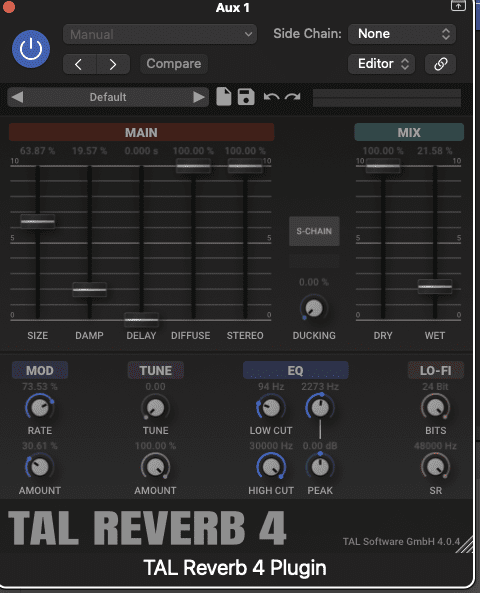The image size is (480, 593).
Task: Click the TUNE knob
Action: point(155,407)
